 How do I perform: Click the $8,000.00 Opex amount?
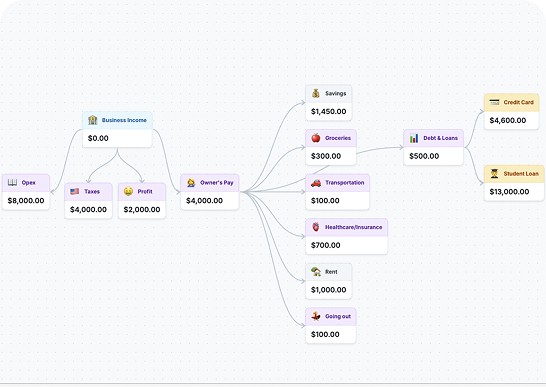coord(26,201)
